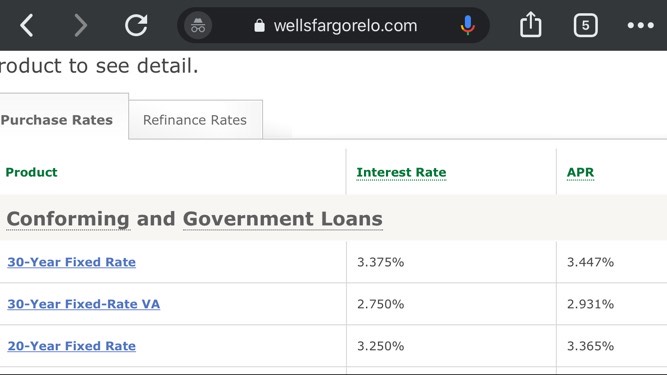Select the Purchase Rates tab
This screenshot has width=667, height=375.
57,120
